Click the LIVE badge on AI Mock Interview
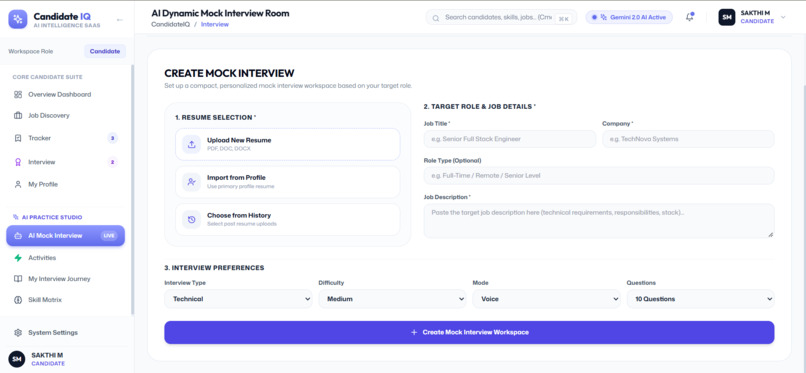Image resolution: width=806 pixels, height=373 pixels. coord(109,236)
